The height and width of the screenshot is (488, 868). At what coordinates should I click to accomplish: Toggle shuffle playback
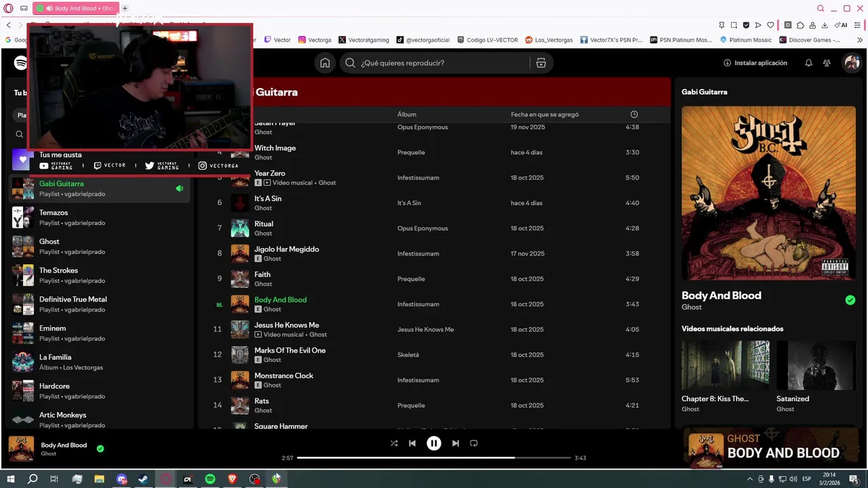[394, 443]
